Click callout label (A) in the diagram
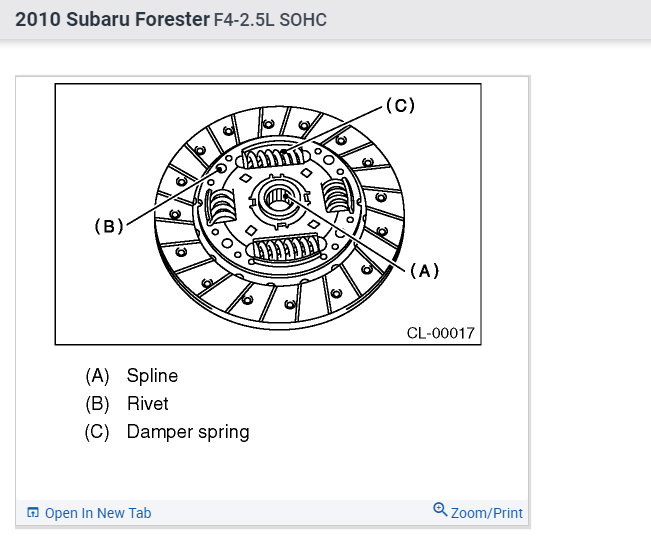 [424, 271]
